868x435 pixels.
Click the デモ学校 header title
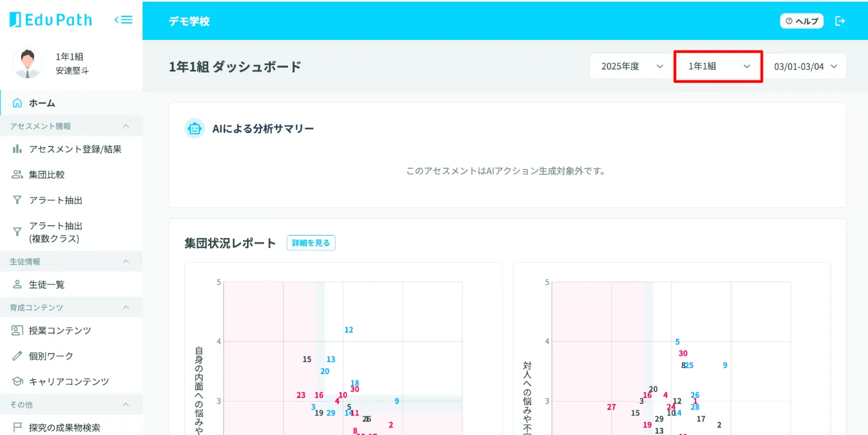click(190, 21)
